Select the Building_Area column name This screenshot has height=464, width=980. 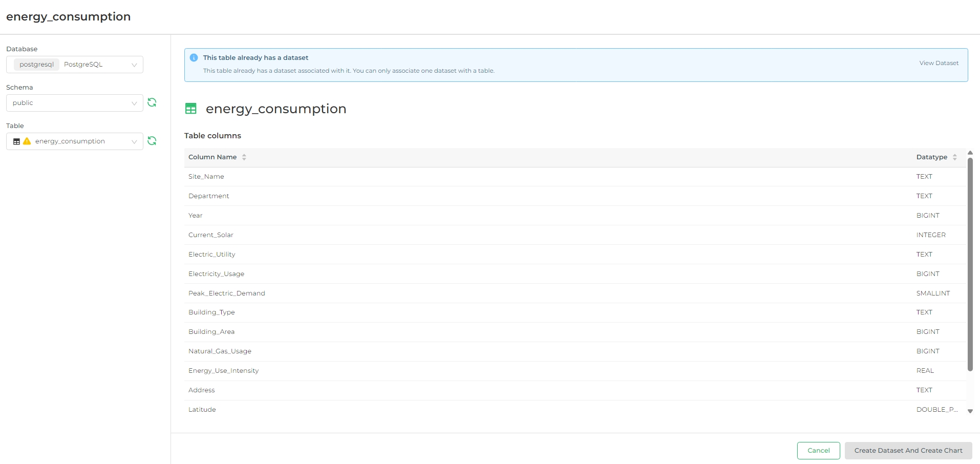coord(211,332)
